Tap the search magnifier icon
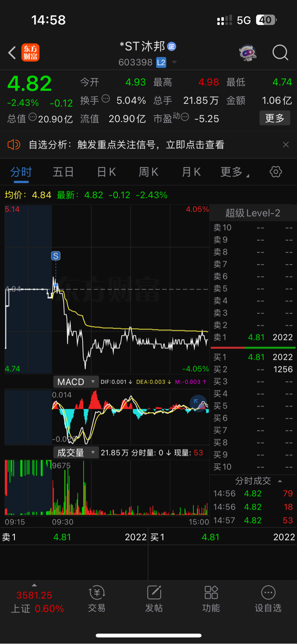 coord(280,53)
